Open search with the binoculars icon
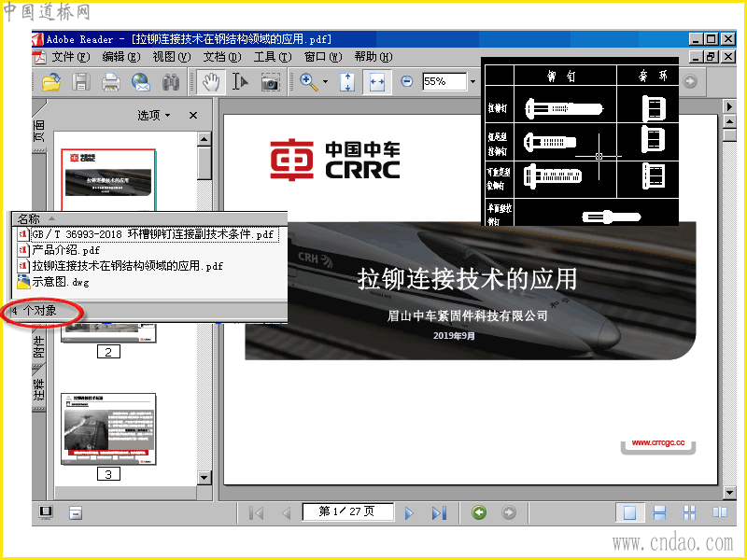The image size is (747, 560). pyautogui.click(x=171, y=82)
